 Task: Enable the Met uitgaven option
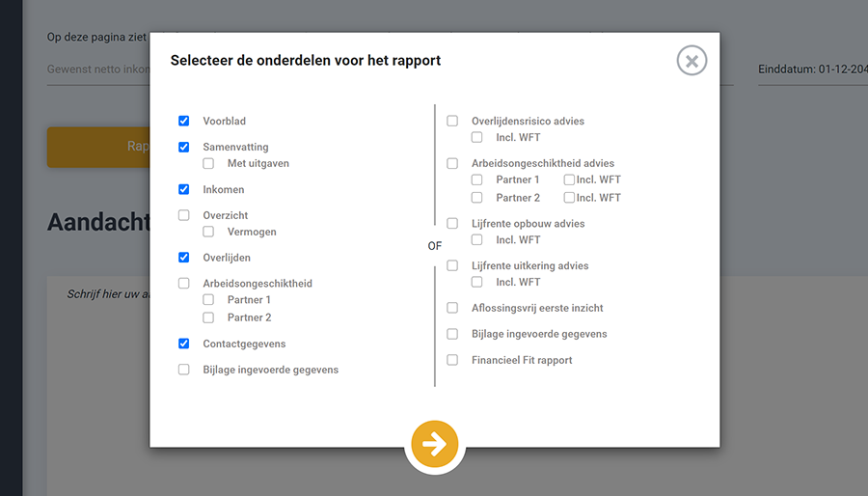(208, 163)
